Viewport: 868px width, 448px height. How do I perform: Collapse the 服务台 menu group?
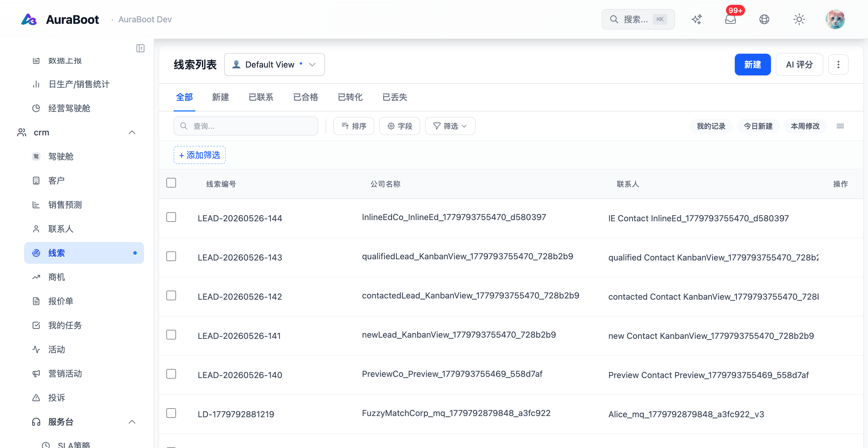pos(132,422)
